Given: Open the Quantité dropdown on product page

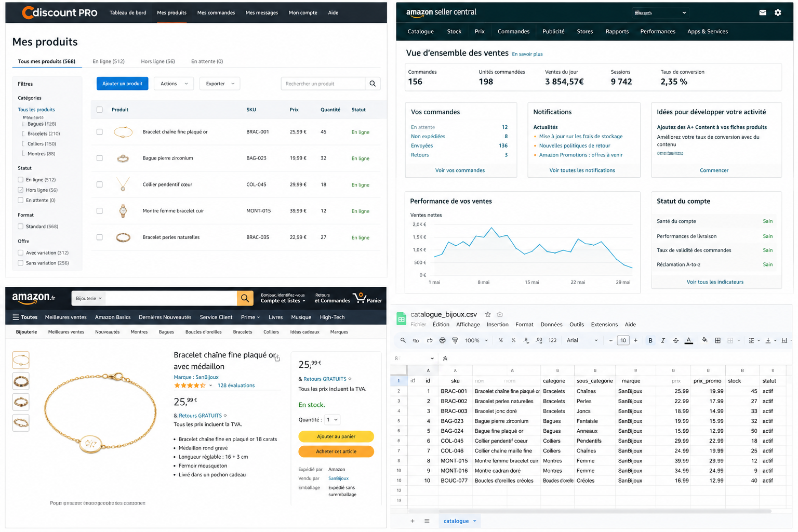Looking at the screenshot, I should pos(332,420).
